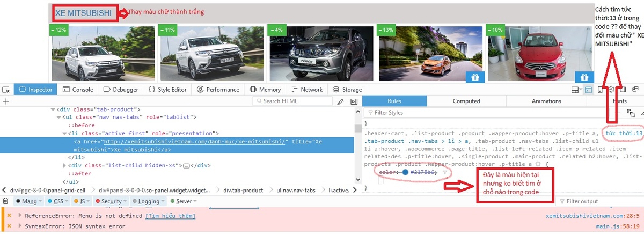Collapse the div class tab-product node

coord(53,109)
